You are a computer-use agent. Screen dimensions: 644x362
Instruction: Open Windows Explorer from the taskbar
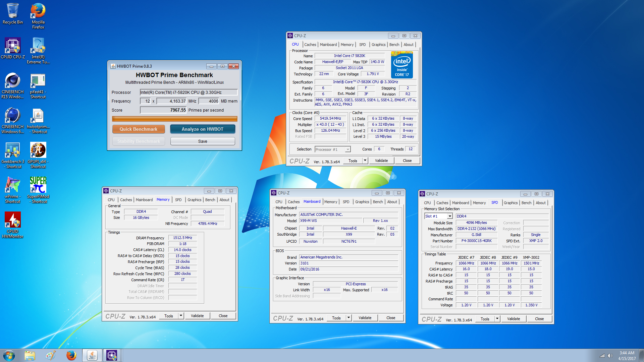point(30,355)
